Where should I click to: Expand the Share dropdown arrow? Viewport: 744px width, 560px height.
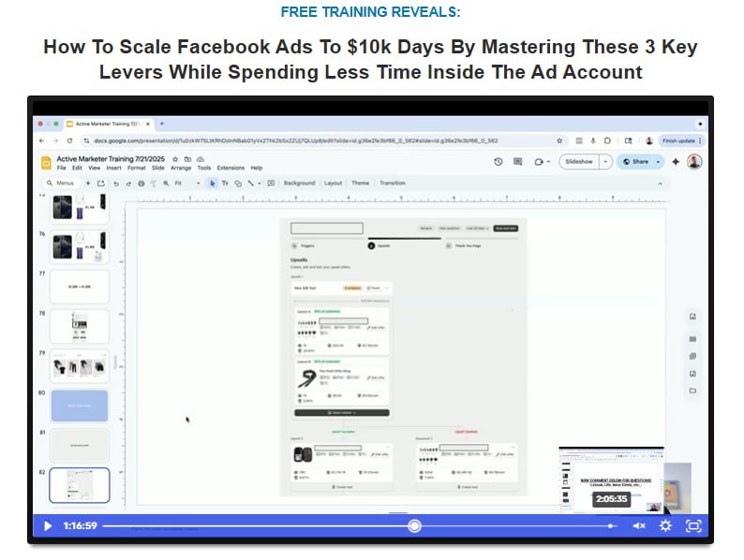pos(658,162)
